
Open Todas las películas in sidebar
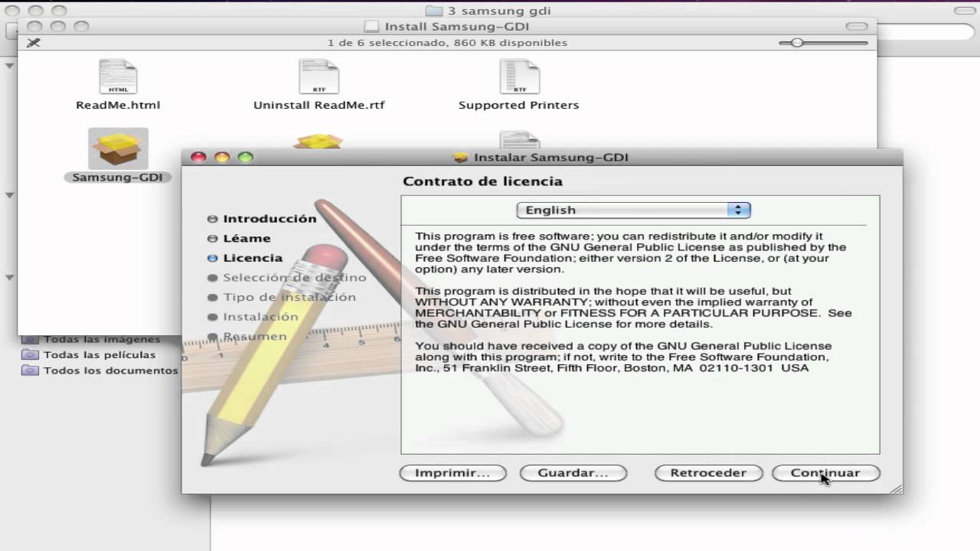[x=100, y=355]
